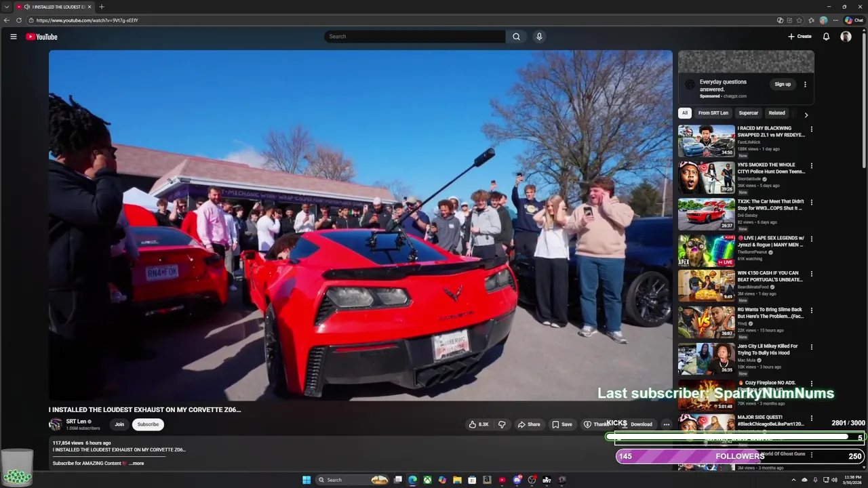Open options menu for I RACED MY BLACKWING video
868x488 pixels.
(811, 129)
